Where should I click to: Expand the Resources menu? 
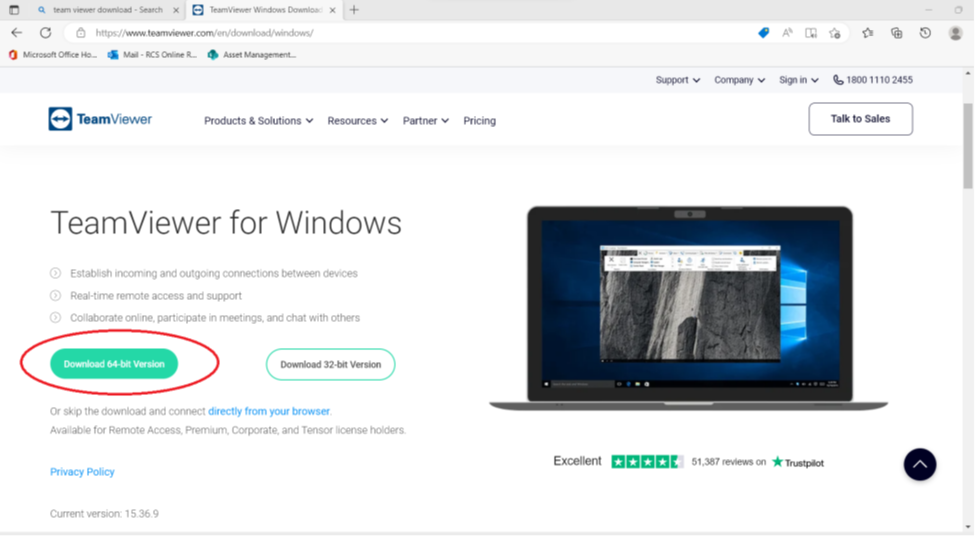358,121
